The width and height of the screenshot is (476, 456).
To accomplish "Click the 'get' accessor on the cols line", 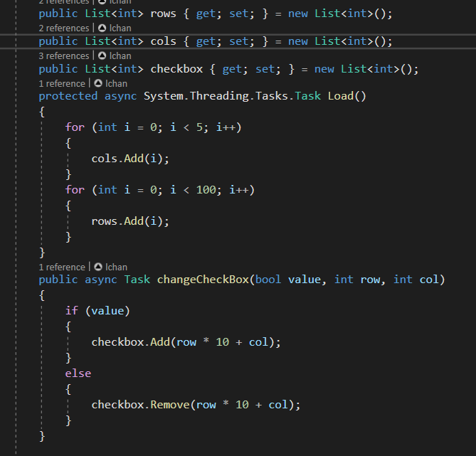I will click(206, 41).
